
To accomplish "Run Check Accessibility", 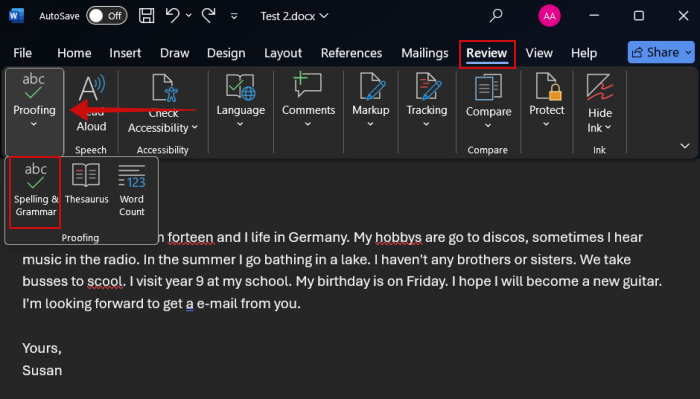I will click(x=163, y=95).
